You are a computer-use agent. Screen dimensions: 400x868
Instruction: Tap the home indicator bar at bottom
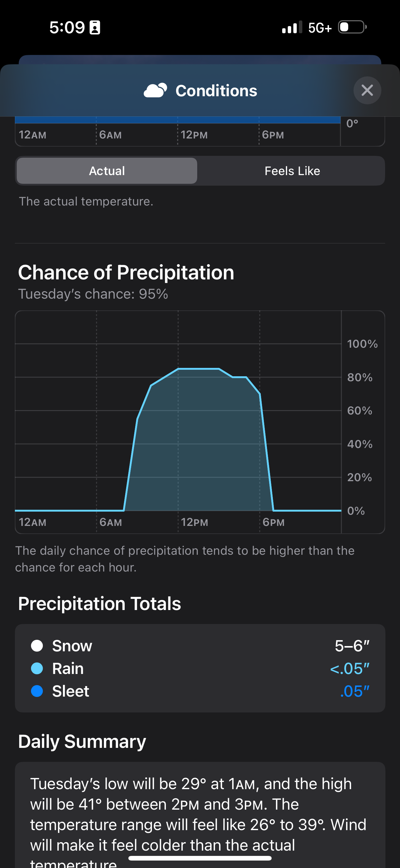[200, 858]
